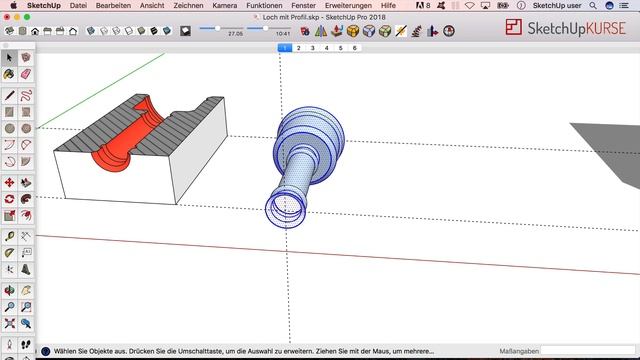
Task: Activate the pink Eraser tool
Action: (26, 74)
